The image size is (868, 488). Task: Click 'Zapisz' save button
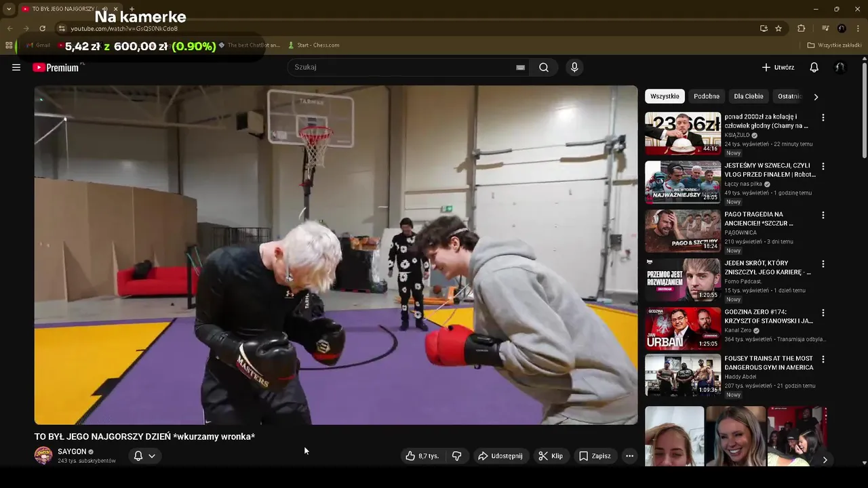594,456
